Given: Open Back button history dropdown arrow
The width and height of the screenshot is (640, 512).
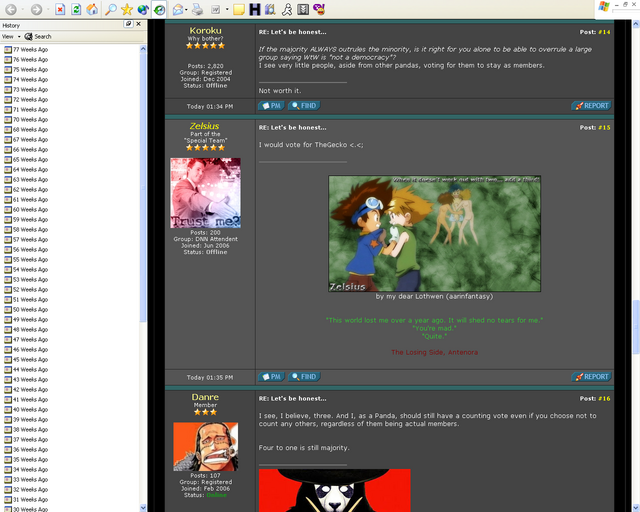Looking at the screenshot, I should coord(23,9).
